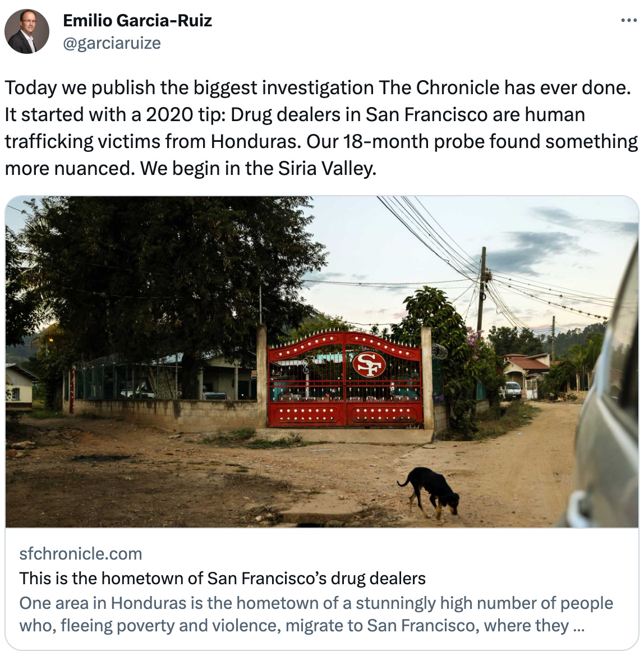Click the white van parked down the road
Screen dimensions: 644x656
pos(512,390)
